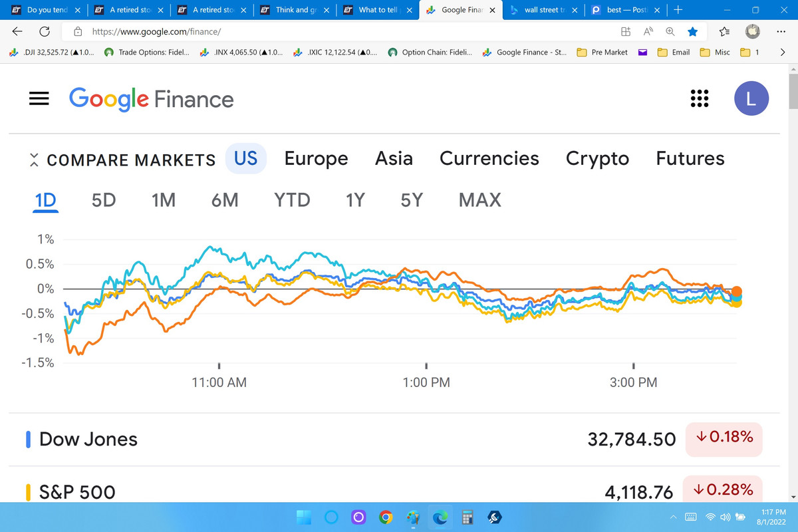The image size is (798, 532).
Task: Open the .INX 4,065.50 bookmark
Action: (x=242, y=52)
